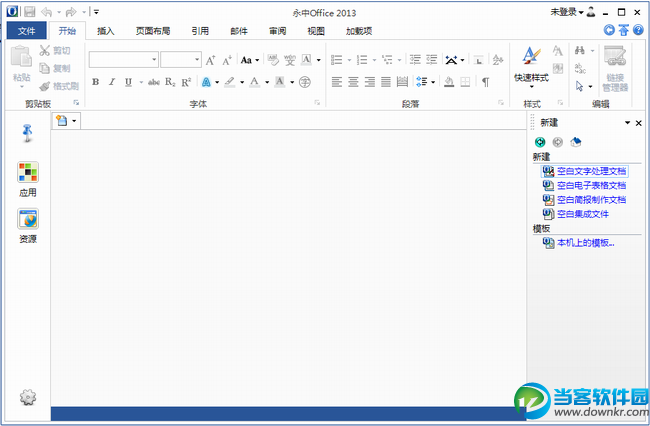Click the decrease indent icon
This screenshot has width=650, height=426.
click(415, 60)
